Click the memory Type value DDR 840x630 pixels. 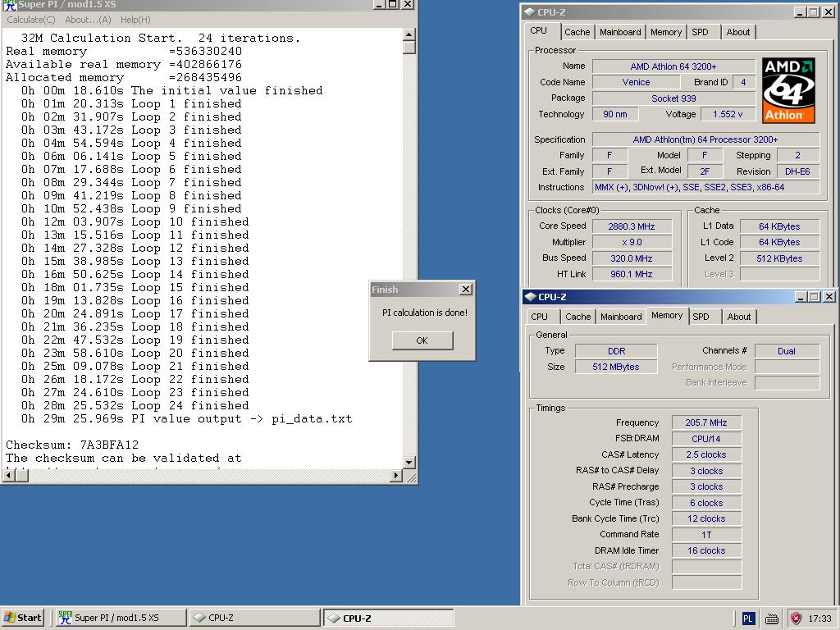(616, 351)
